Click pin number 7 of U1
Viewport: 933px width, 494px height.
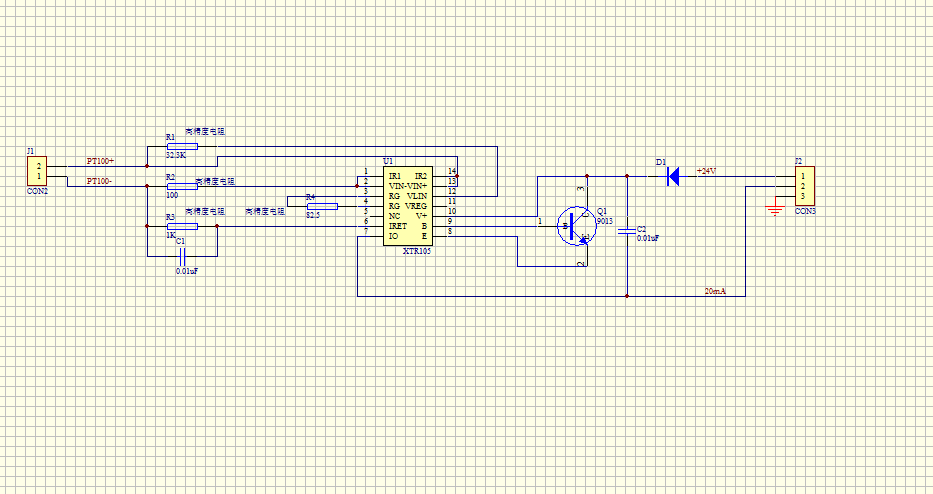pos(366,231)
